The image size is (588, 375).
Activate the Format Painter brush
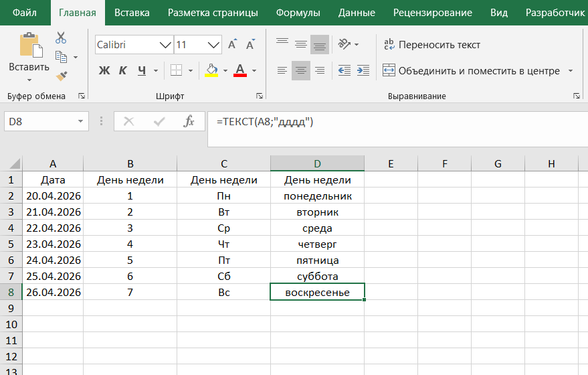click(x=62, y=76)
